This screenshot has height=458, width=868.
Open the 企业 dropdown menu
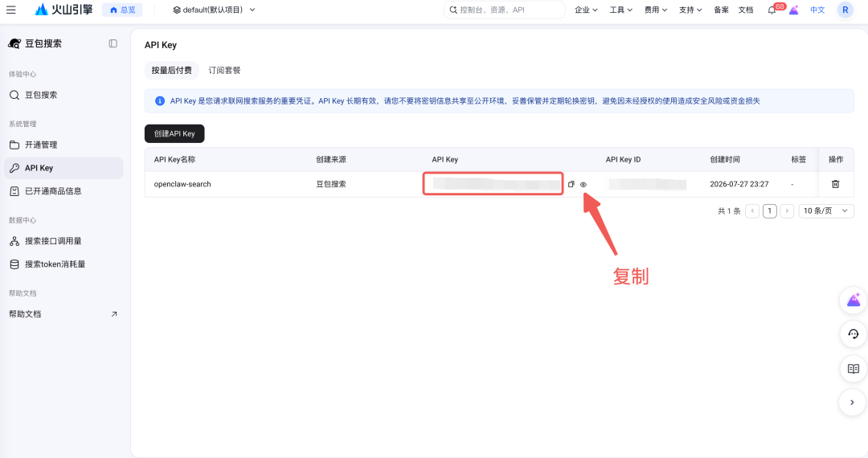click(586, 10)
